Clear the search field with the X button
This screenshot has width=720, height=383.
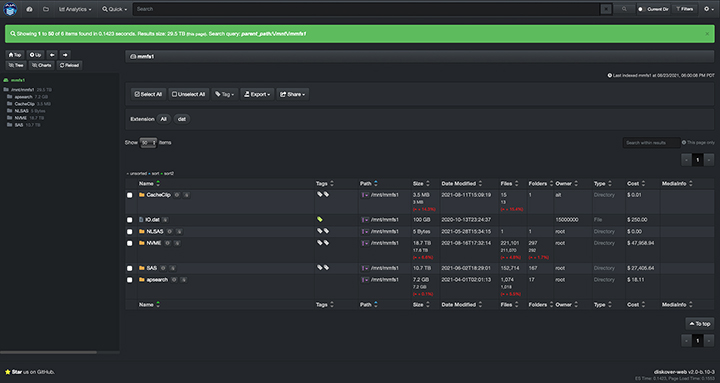click(x=606, y=9)
